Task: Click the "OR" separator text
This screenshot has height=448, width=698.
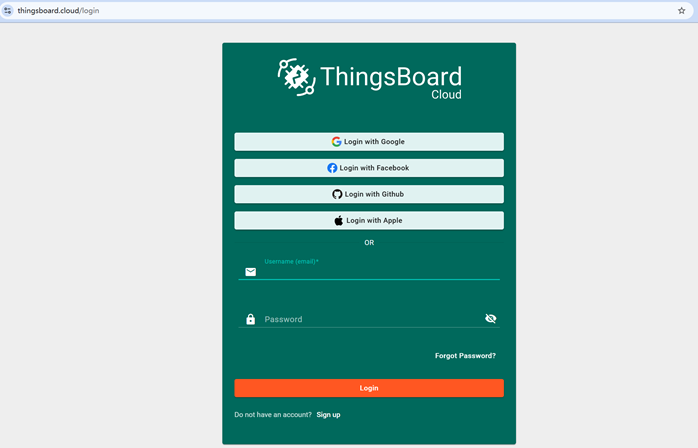Action: [369, 243]
